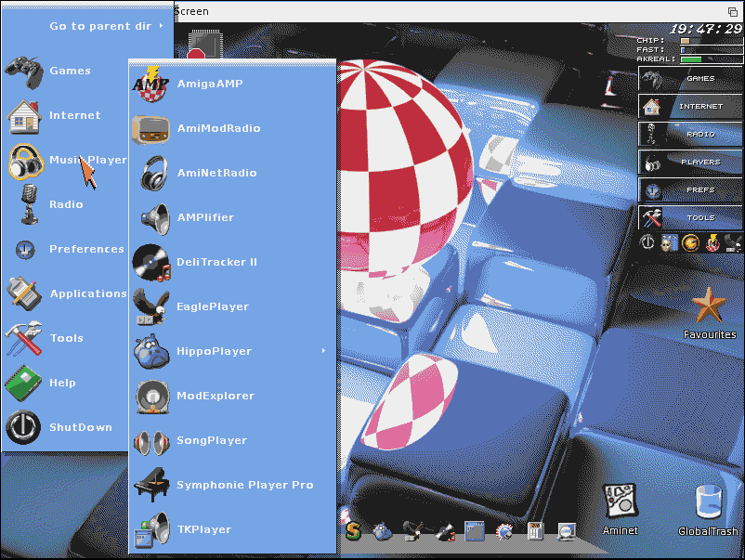Screen dimensions: 745x560
Task: Open AmiModRadio in the submenu
Action: point(232,129)
